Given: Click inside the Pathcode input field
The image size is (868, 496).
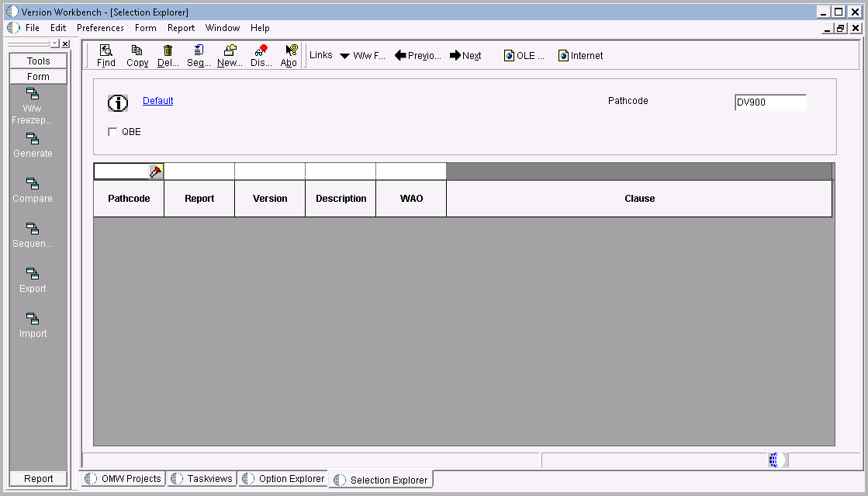Looking at the screenshot, I should [x=770, y=102].
